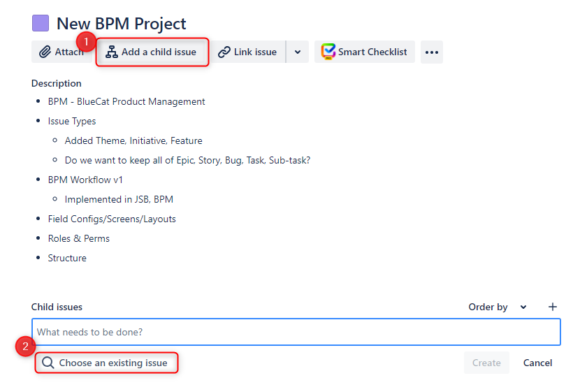Click the 'Issue Types' bullet
This screenshot has width=573, height=392.
pos(72,122)
